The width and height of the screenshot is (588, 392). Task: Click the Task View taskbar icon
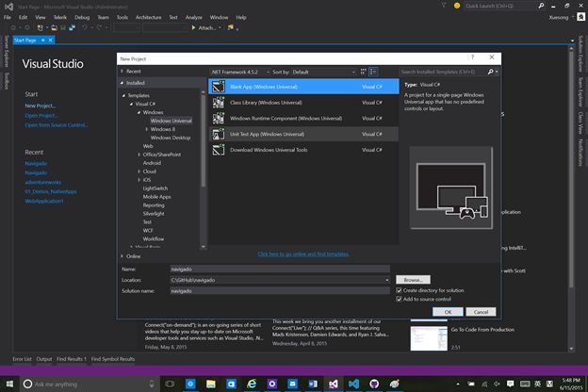point(170,384)
